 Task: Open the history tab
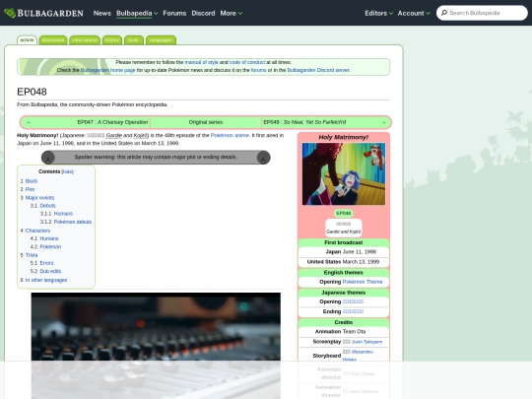(x=112, y=40)
